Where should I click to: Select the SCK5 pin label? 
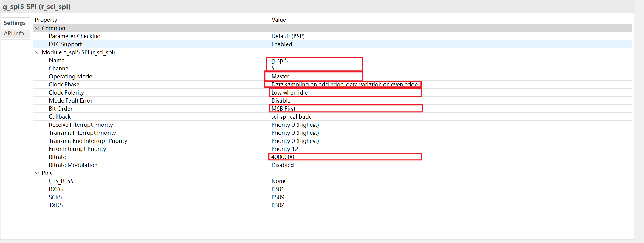55,197
